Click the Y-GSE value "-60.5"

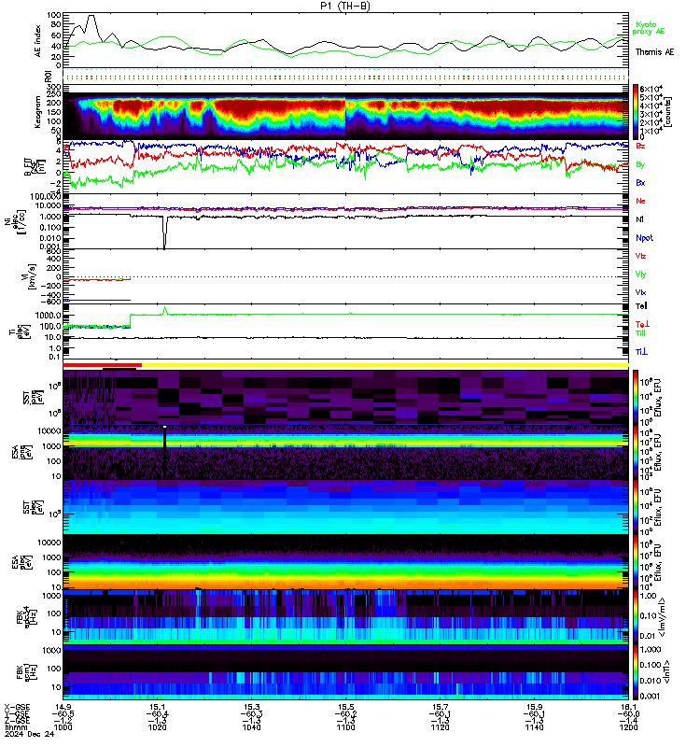coord(63,713)
